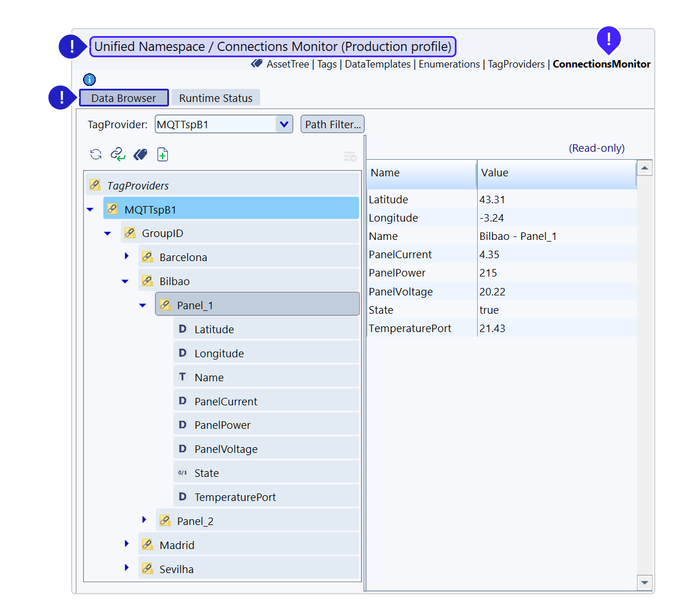Switch to the Runtime Status tab
This screenshot has width=700, height=616.
point(215,98)
